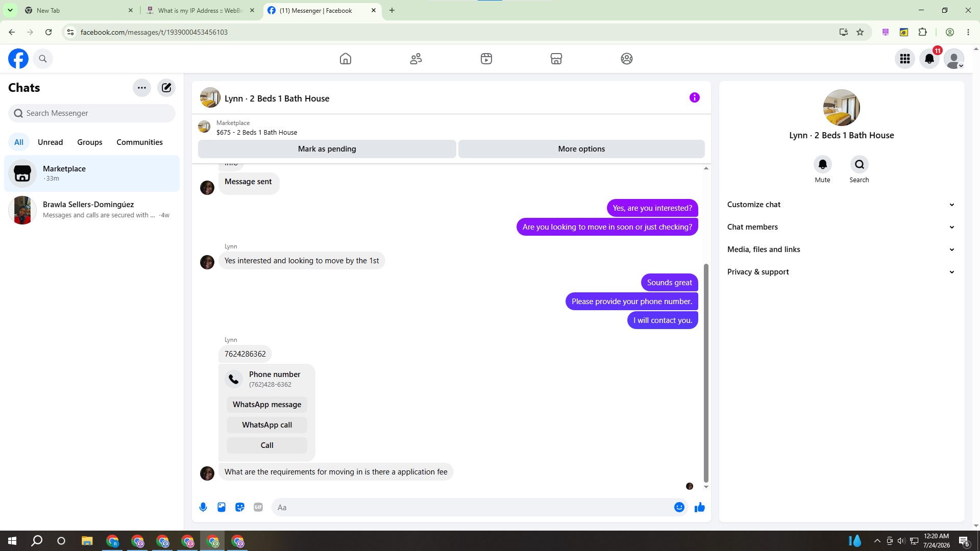Expand the Customize chat section
980x551 pixels.
[841, 205]
